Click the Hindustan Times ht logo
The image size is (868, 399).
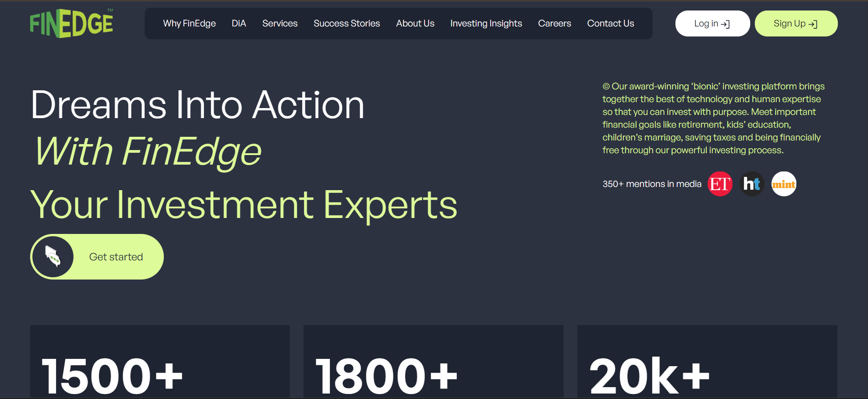(x=752, y=184)
